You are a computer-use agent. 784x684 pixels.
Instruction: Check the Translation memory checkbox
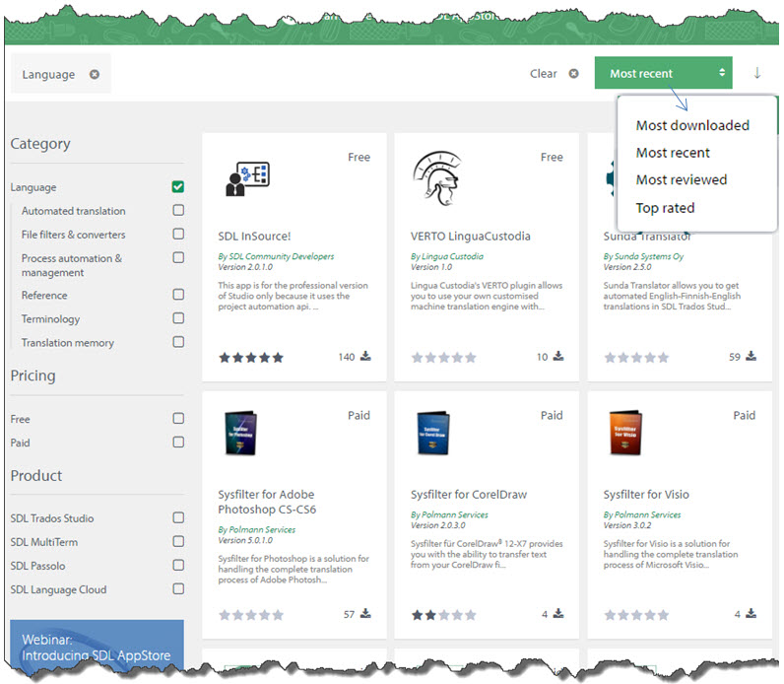coord(178,342)
